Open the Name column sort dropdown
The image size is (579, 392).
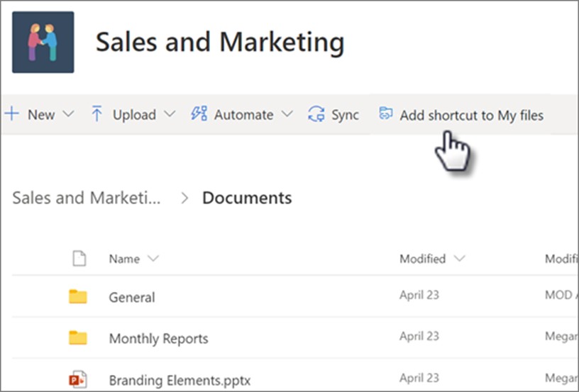pos(153,259)
